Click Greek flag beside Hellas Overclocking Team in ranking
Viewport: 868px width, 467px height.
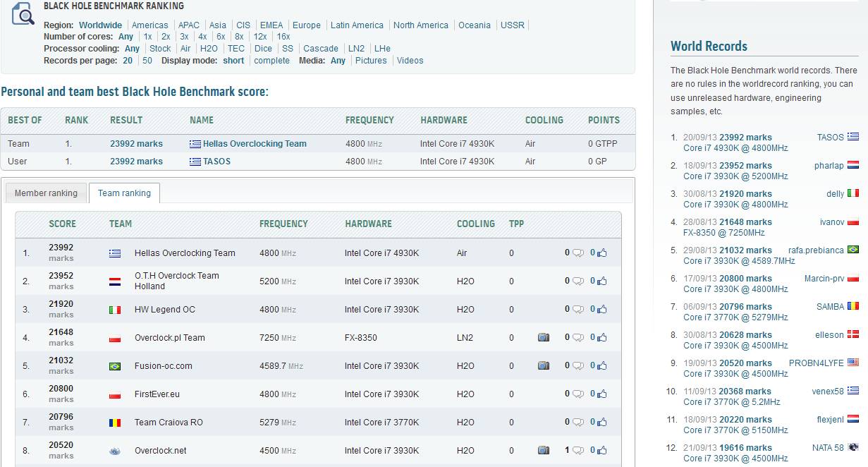(115, 253)
